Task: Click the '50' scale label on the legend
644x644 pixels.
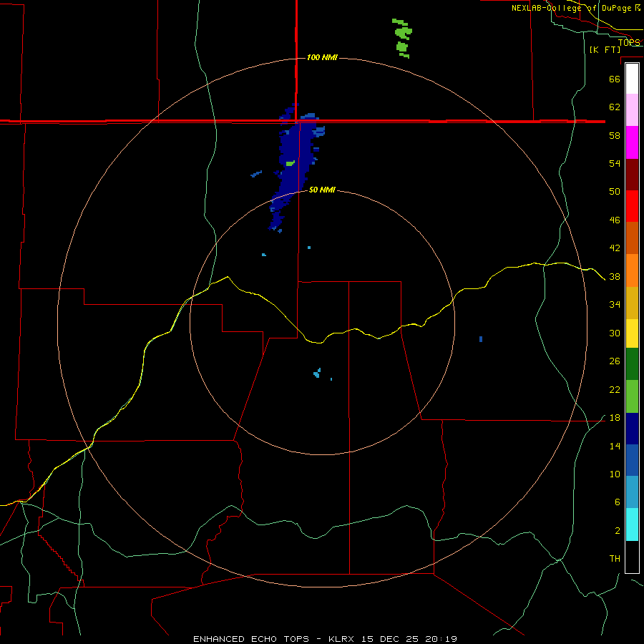Action: [x=615, y=191]
